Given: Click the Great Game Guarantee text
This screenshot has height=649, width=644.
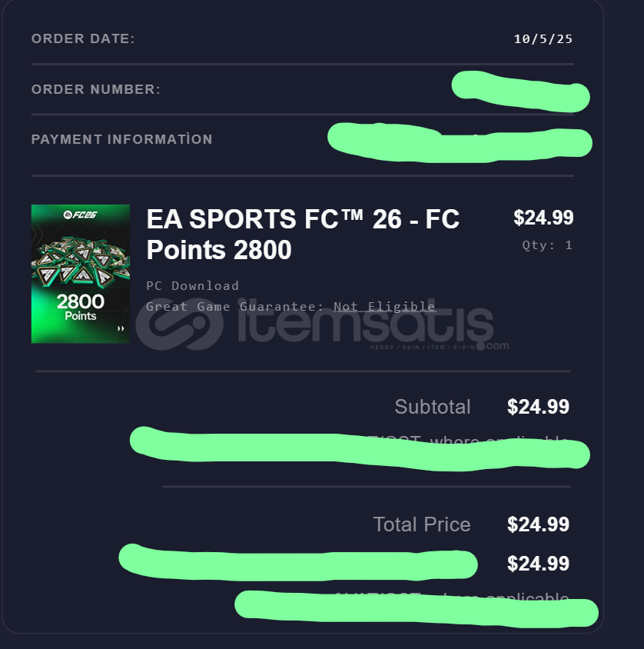Looking at the screenshot, I should tap(235, 306).
